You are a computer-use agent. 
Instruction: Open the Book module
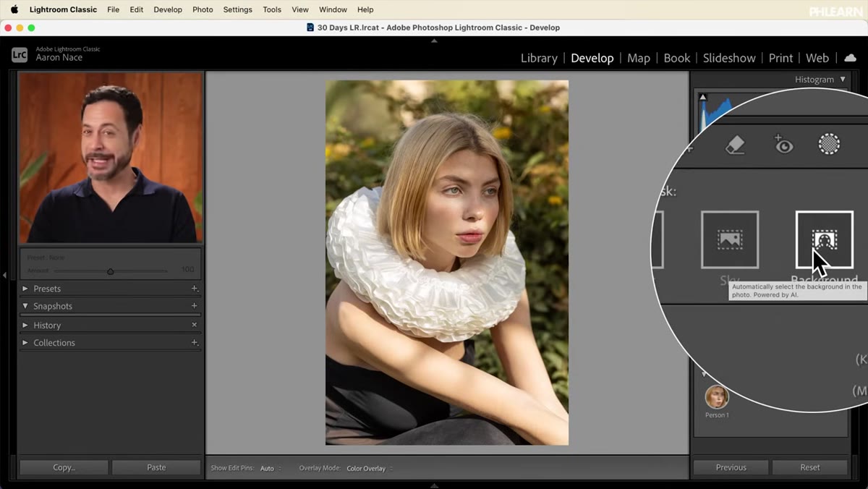(x=676, y=58)
